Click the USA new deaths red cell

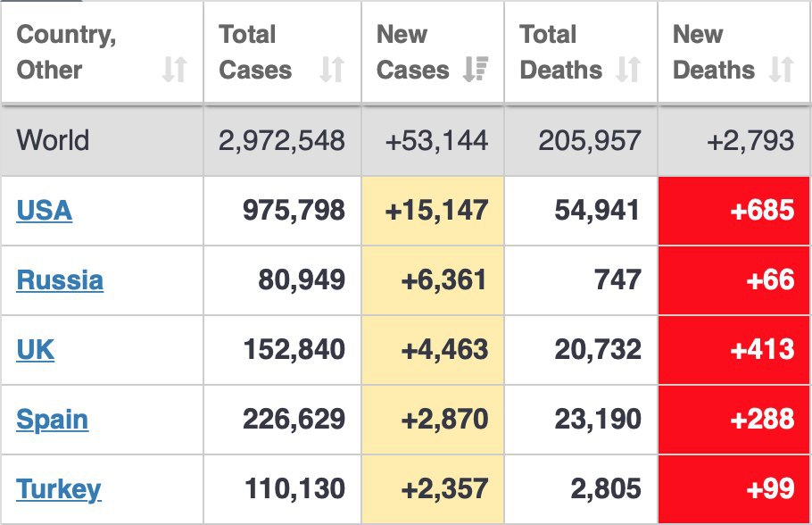point(735,211)
